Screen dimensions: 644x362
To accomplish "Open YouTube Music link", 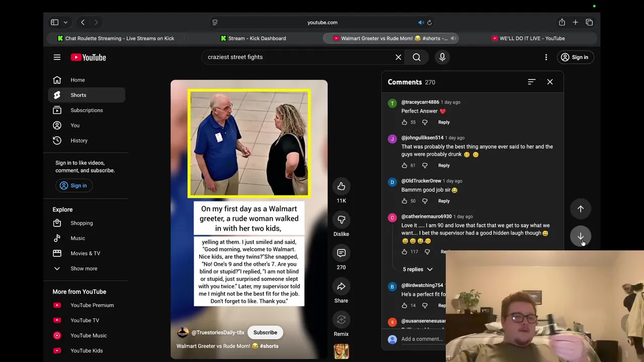I will click(87, 335).
